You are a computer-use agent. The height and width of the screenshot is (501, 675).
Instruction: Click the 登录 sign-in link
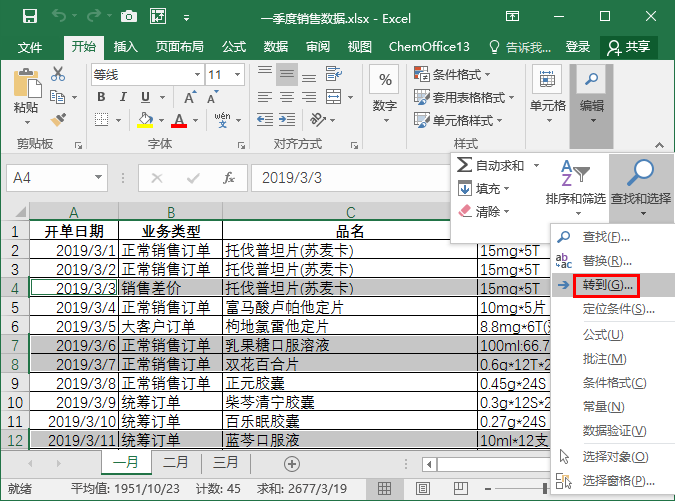(577, 46)
